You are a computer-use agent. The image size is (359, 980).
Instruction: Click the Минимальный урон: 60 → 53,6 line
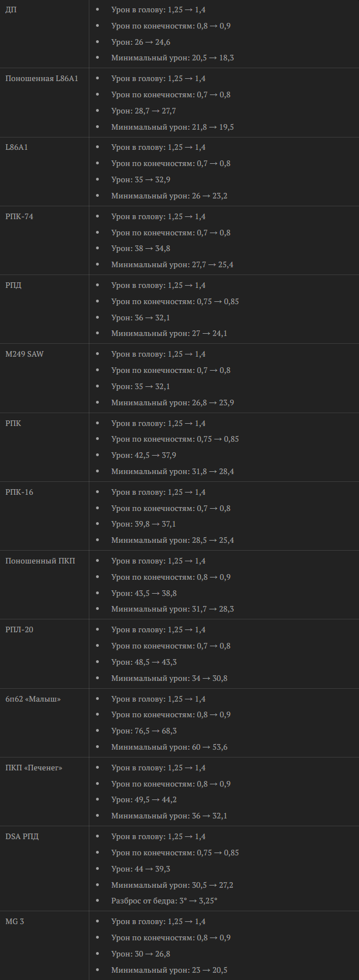click(169, 747)
